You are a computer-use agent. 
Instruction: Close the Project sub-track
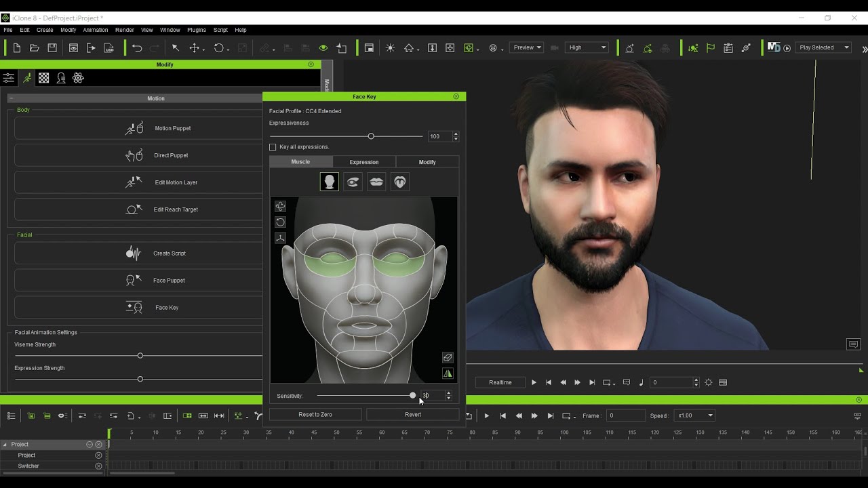click(x=98, y=455)
